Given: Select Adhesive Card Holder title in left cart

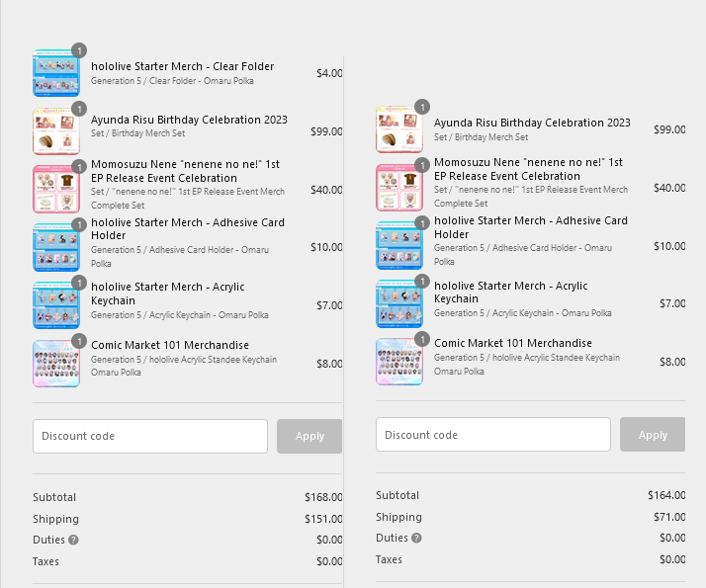Looking at the screenshot, I should click(x=188, y=229).
